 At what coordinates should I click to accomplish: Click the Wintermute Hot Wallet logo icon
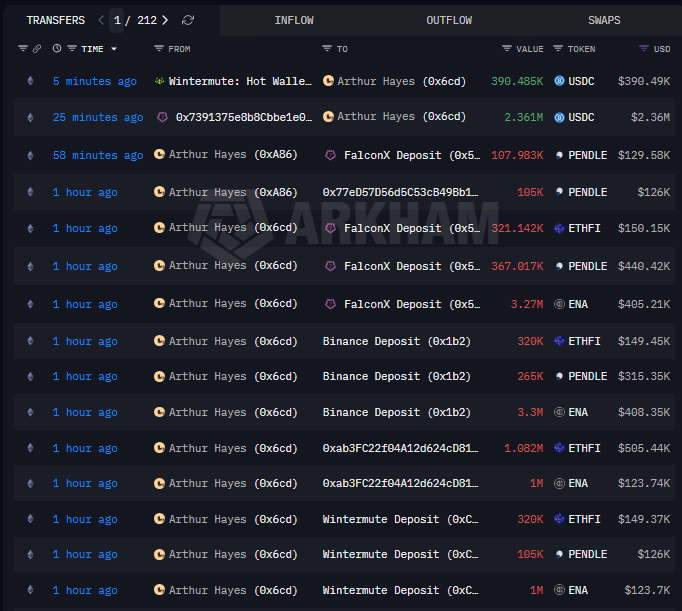click(160, 81)
